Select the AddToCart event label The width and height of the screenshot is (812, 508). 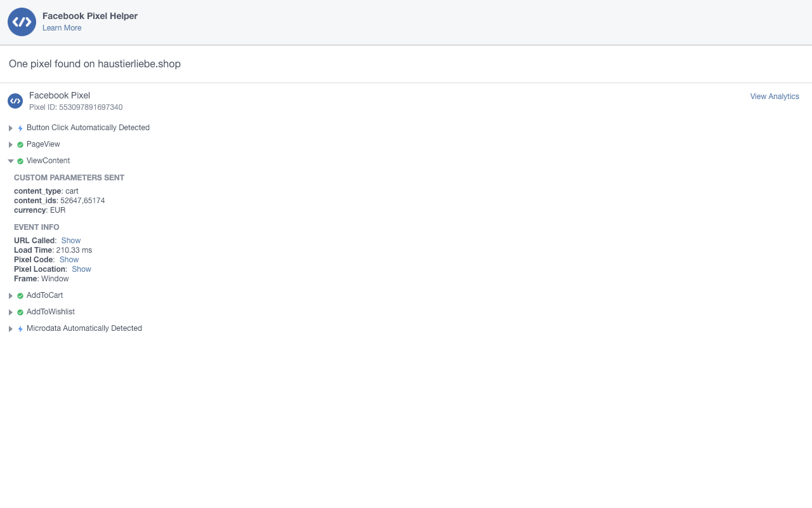pos(45,295)
